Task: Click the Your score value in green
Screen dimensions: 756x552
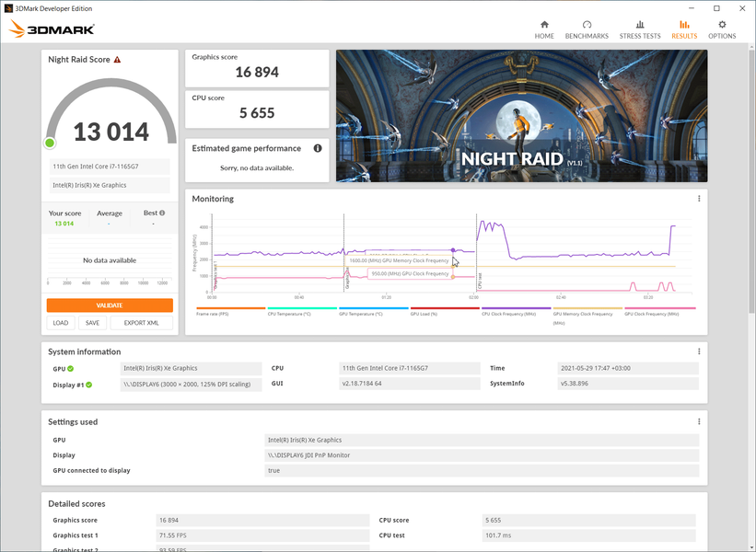Action: 64,224
